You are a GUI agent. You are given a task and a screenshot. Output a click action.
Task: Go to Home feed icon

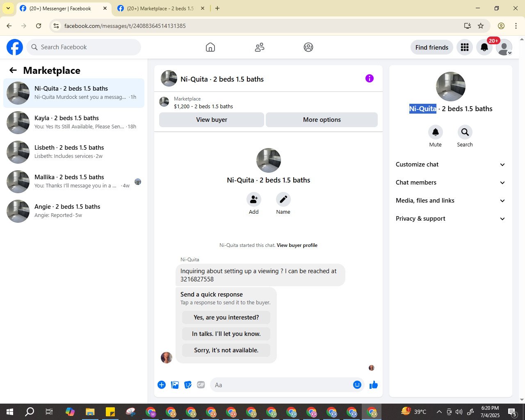click(210, 47)
